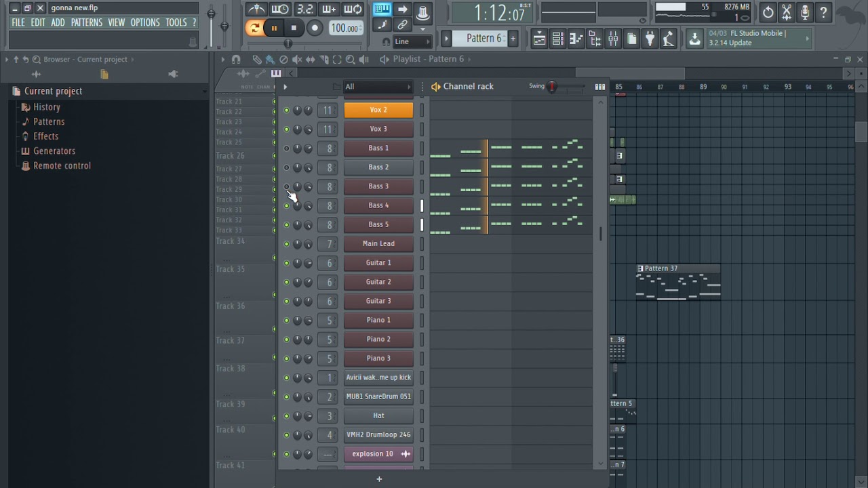868x488 pixels.
Task: Click the tempo tapper icon
Action: click(x=668, y=39)
